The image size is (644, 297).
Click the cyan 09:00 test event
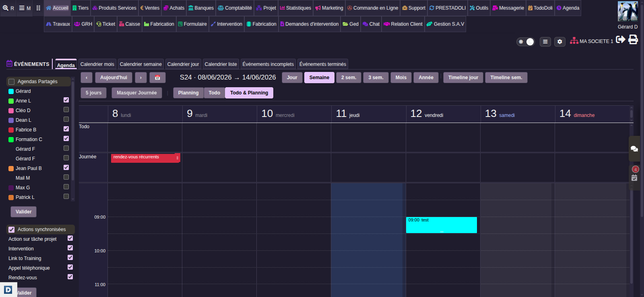pos(442,225)
